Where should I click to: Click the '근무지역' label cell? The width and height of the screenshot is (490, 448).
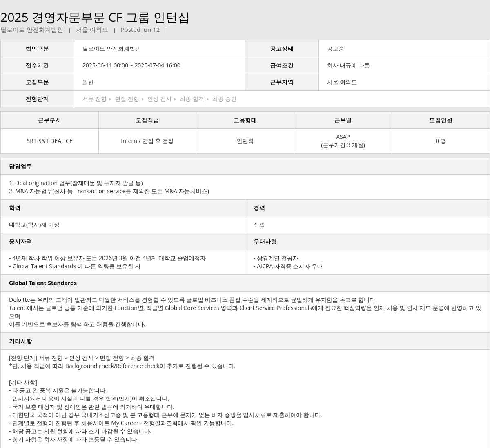click(x=282, y=82)
